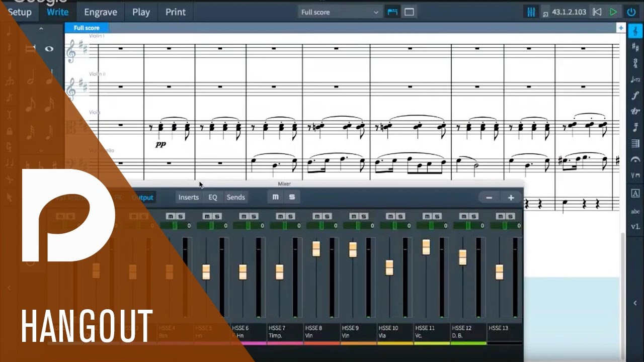644x362 pixels.
Task: Click the mixer plus zoom button
Action: (511, 198)
